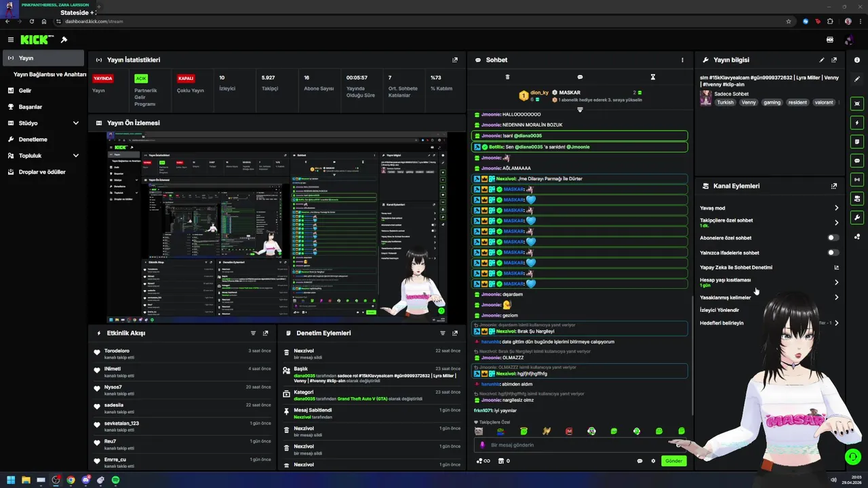The width and height of the screenshot is (868, 488).
Task: Open Hesap yaşı kısıtlaması options
Action: (x=769, y=282)
